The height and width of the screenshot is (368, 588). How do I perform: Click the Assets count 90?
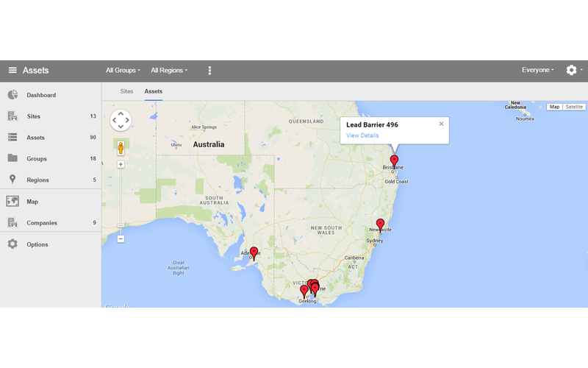tap(93, 138)
